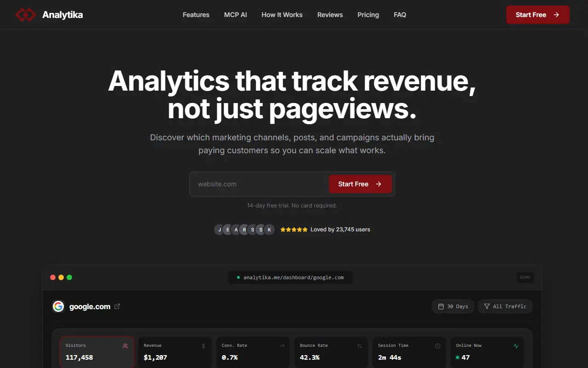
Task: Click the five-star rating icons
Action: [x=294, y=230]
